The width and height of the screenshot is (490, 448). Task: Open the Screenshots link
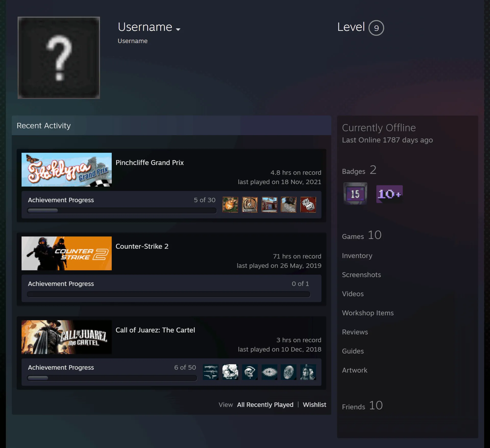(x=361, y=275)
